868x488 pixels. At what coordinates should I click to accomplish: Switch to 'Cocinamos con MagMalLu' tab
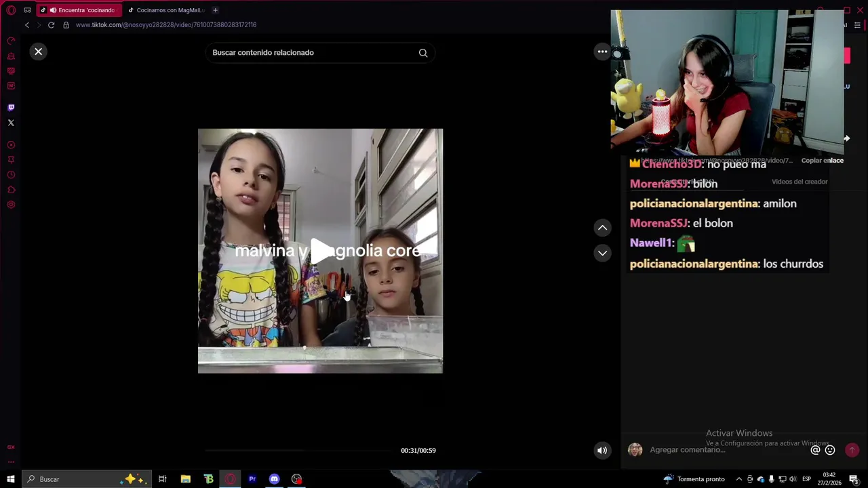tap(166, 10)
